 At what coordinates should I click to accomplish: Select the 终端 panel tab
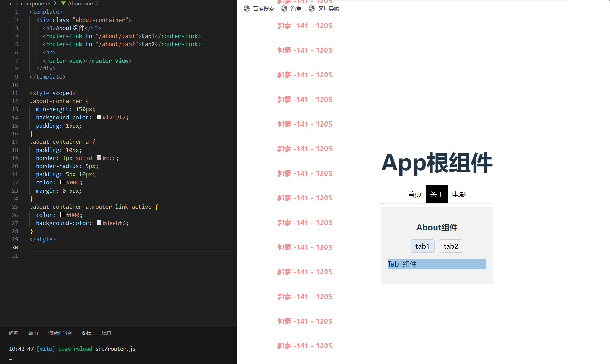[87, 333]
